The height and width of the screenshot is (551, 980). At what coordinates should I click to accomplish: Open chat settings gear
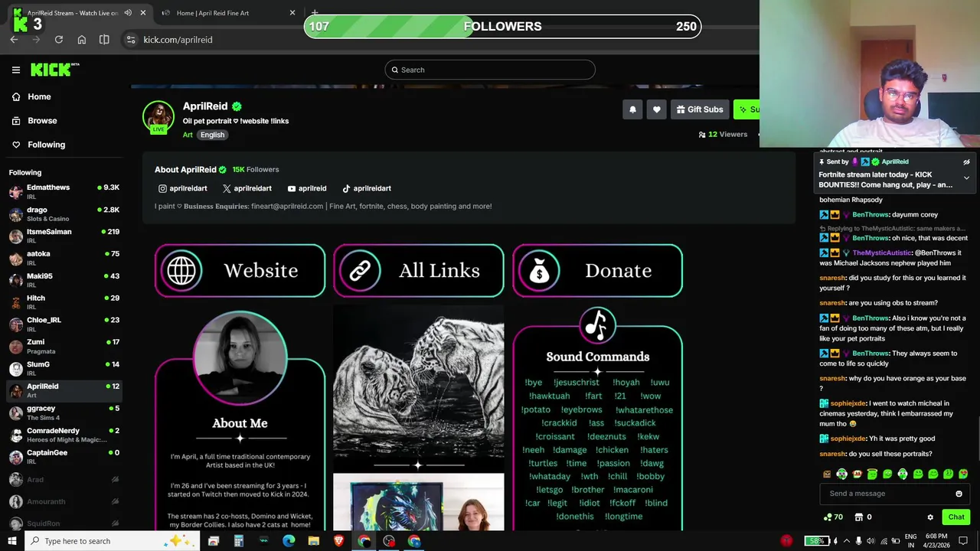tap(930, 517)
